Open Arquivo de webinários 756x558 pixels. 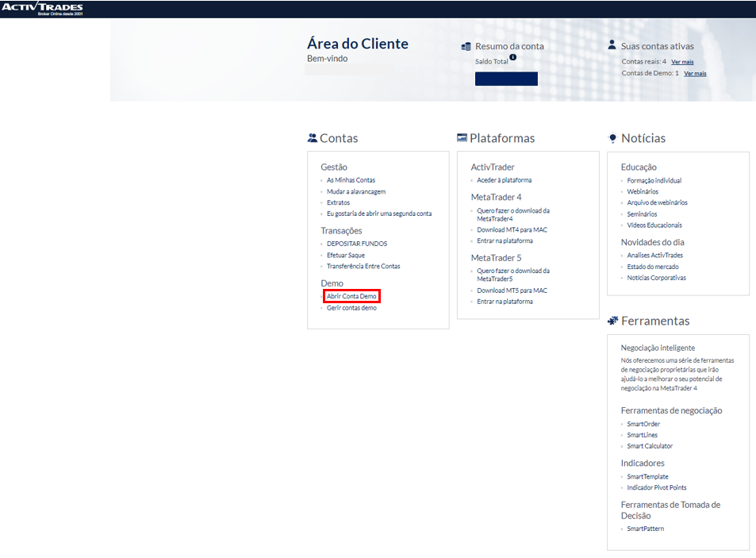pyautogui.click(x=657, y=203)
